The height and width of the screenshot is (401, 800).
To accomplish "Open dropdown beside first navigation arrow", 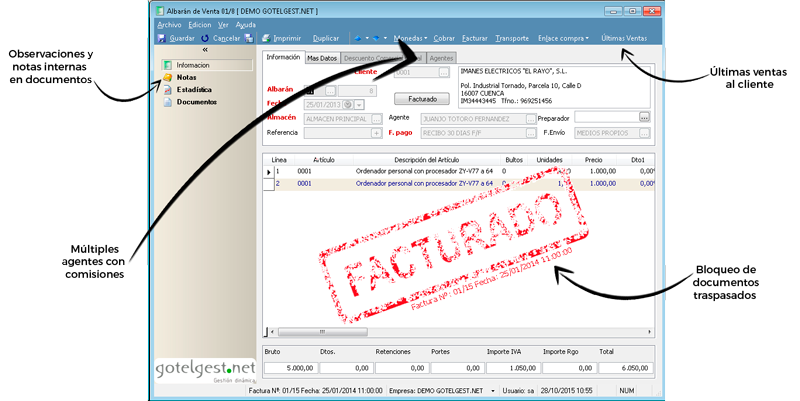I will tap(367, 38).
